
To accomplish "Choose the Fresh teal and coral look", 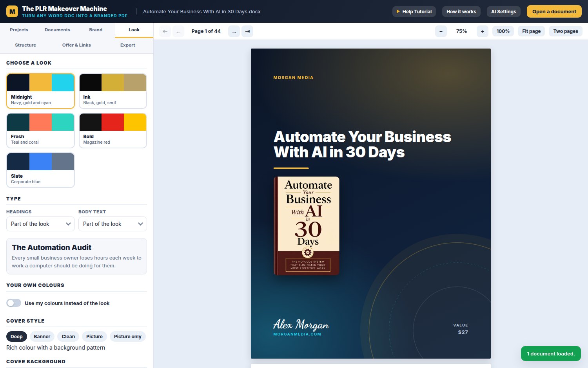I will point(40,130).
